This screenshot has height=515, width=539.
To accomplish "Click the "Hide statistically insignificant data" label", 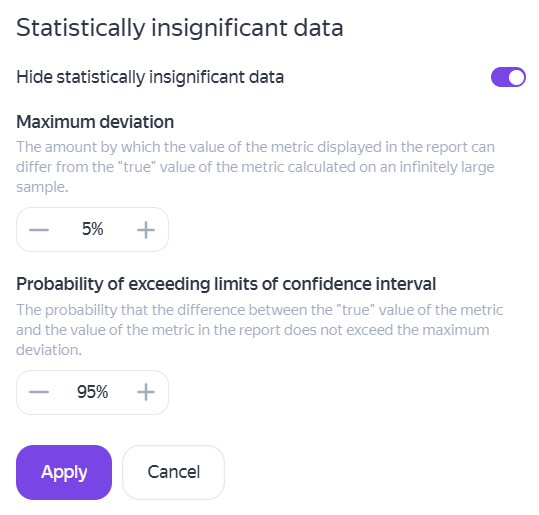I will [x=150, y=77].
